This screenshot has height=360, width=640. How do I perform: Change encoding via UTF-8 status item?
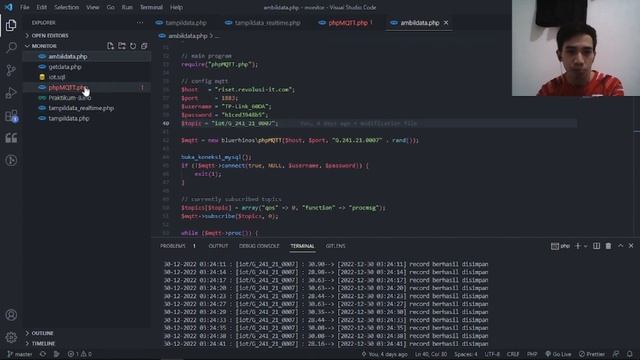[x=492, y=354]
